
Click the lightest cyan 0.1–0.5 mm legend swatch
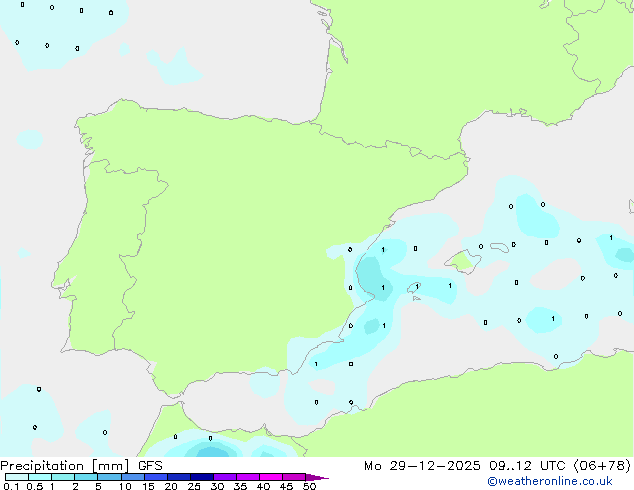(17, 477)
